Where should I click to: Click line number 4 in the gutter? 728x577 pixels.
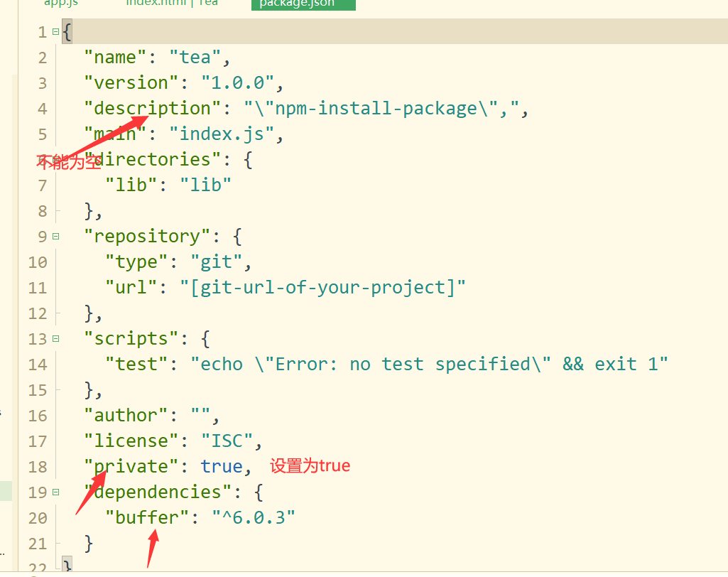point(43,109)
